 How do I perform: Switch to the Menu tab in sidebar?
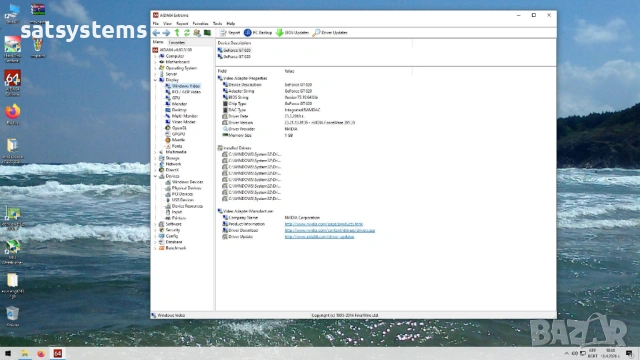pyautogui.click(x=158, y=42)
